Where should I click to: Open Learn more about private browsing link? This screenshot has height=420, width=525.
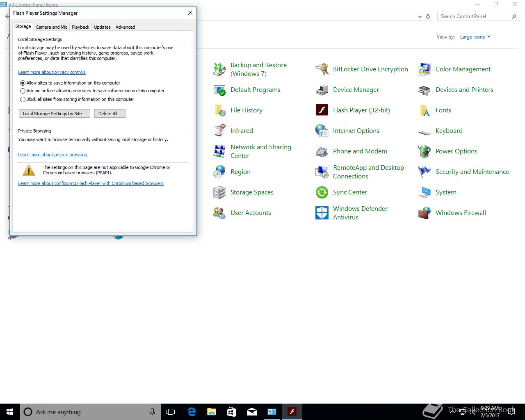tap(52, 155)
